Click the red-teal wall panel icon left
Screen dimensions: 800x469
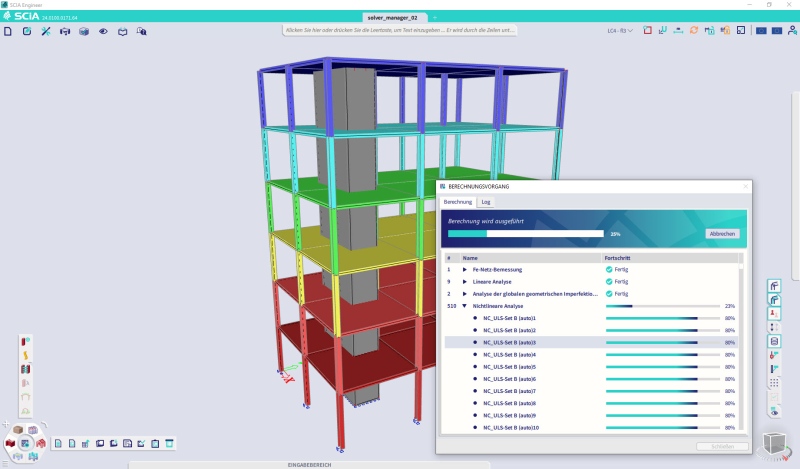[25, 369]
